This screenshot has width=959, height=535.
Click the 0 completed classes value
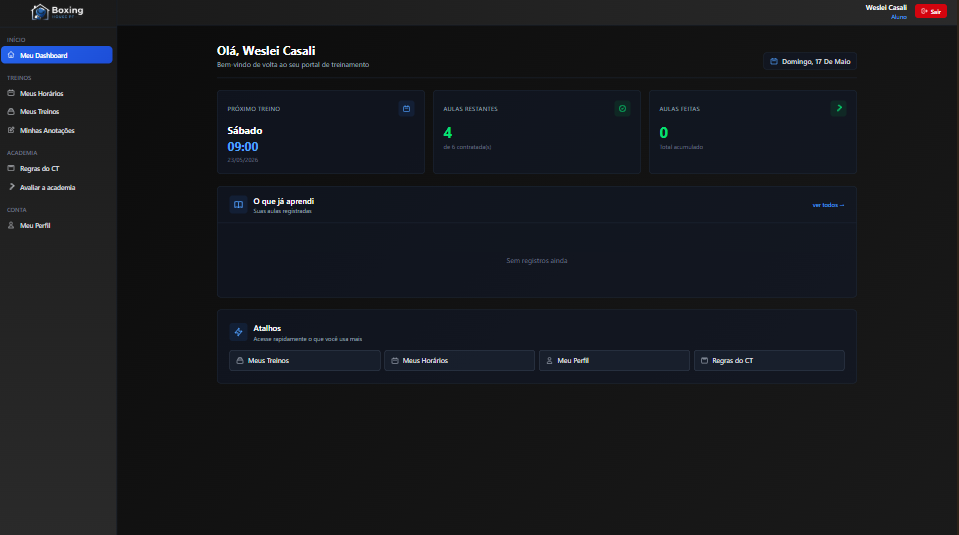(664, 133)
